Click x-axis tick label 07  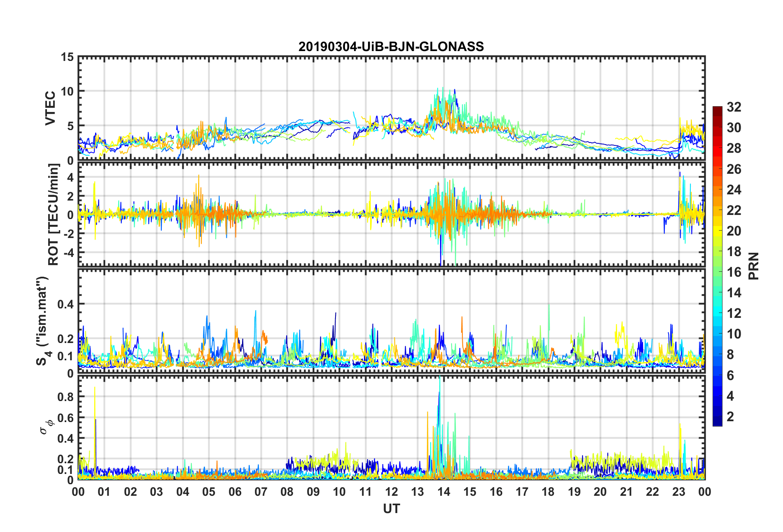click(261, 492)
